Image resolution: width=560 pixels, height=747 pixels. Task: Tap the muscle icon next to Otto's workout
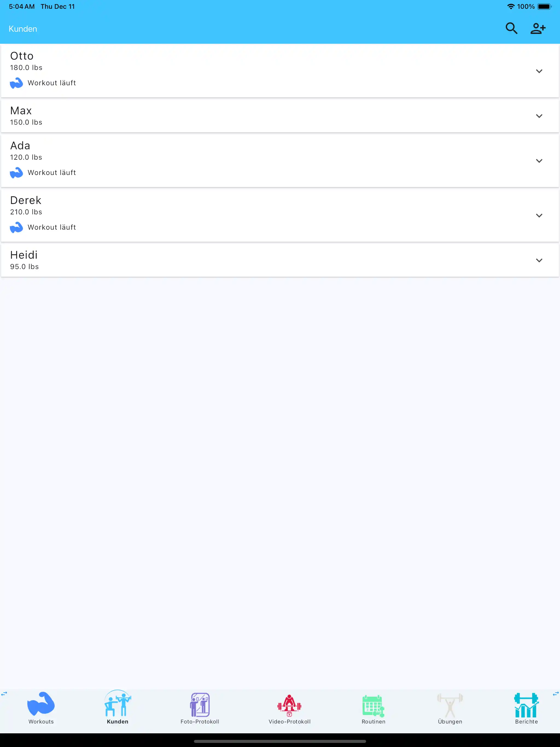pyautogui.click(x=16, y=83)
